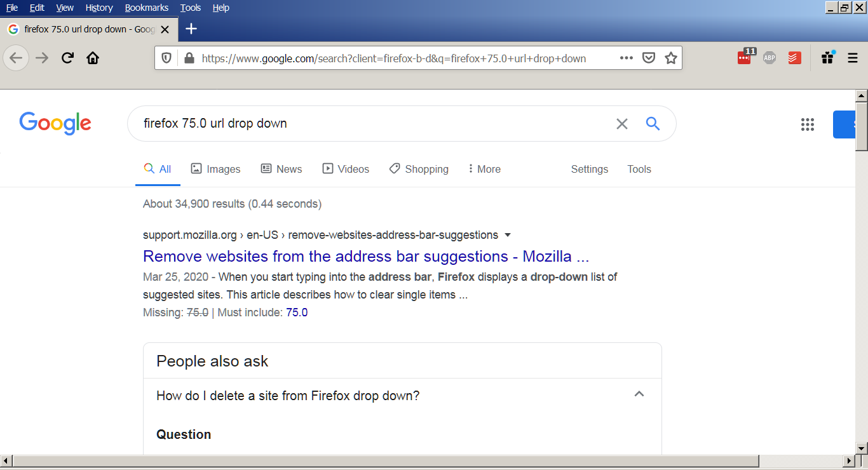The width and height of the screenshot is (868, 470).
Task: Open the Todoist extension icon
Action: 794,58
